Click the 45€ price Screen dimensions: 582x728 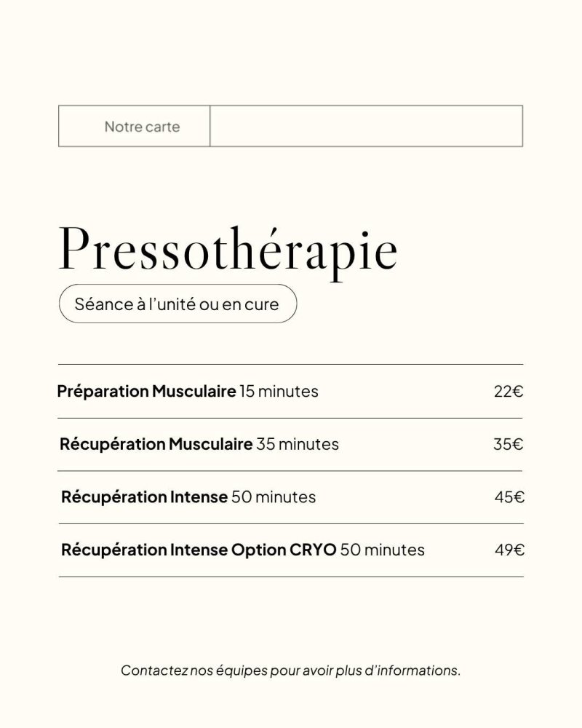point(509,497)
